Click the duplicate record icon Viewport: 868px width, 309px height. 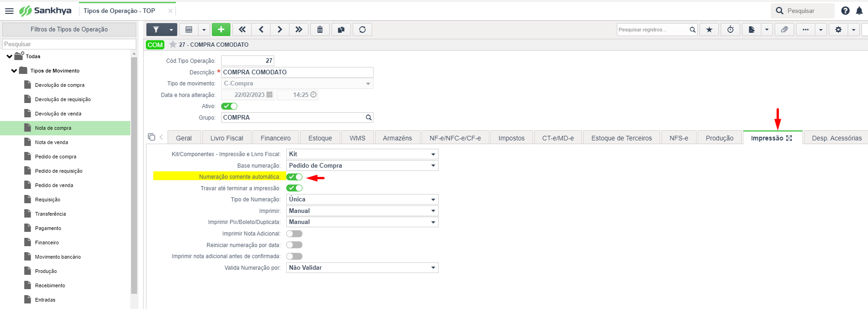(x=341, y=30)
